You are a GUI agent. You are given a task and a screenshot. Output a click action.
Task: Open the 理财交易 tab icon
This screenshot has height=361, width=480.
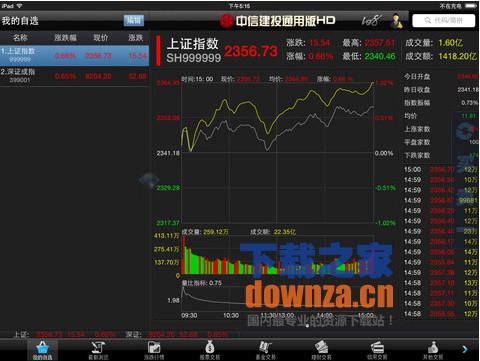pos(321,350)
